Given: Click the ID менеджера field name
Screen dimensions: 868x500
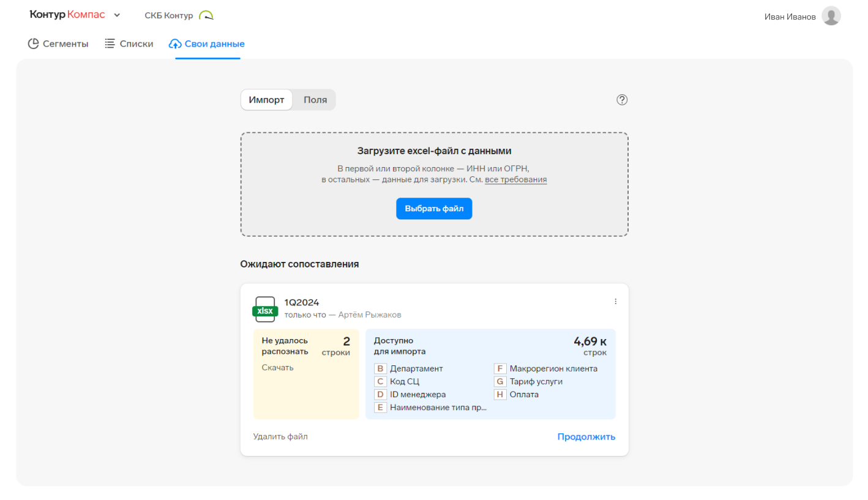Looking at the screenshot, I should (x=418, y=395).
